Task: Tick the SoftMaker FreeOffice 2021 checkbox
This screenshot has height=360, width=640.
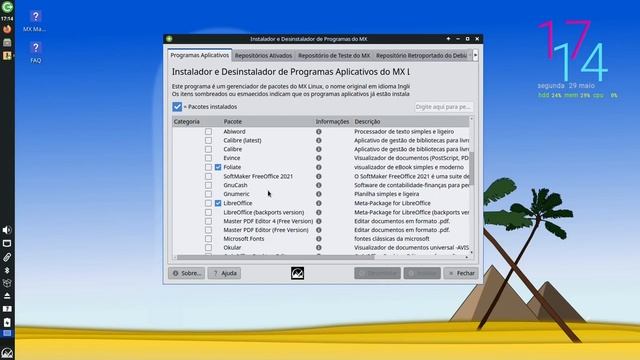Action: (209, 176)
